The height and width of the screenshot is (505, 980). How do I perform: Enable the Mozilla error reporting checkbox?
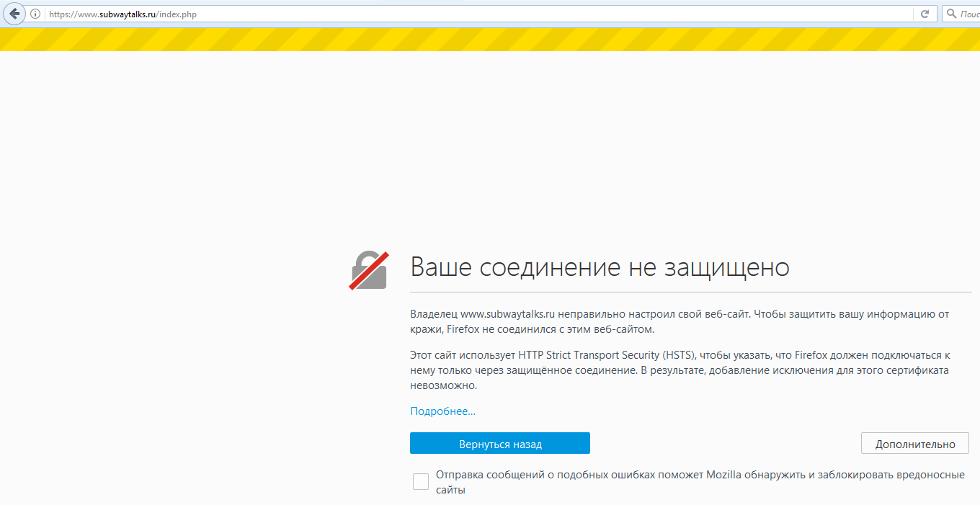421,482
